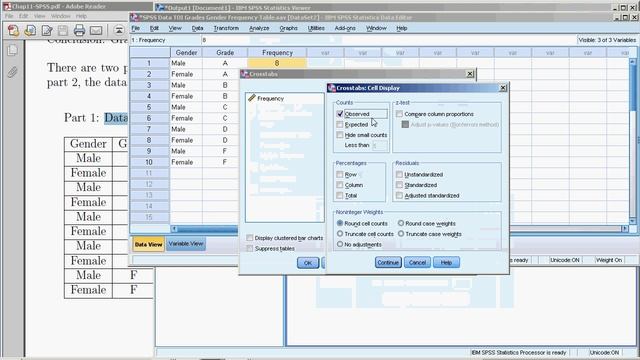Check Standardized residuals
The width and height of the screenshot is (640, 360).
[x=400, y=185]
